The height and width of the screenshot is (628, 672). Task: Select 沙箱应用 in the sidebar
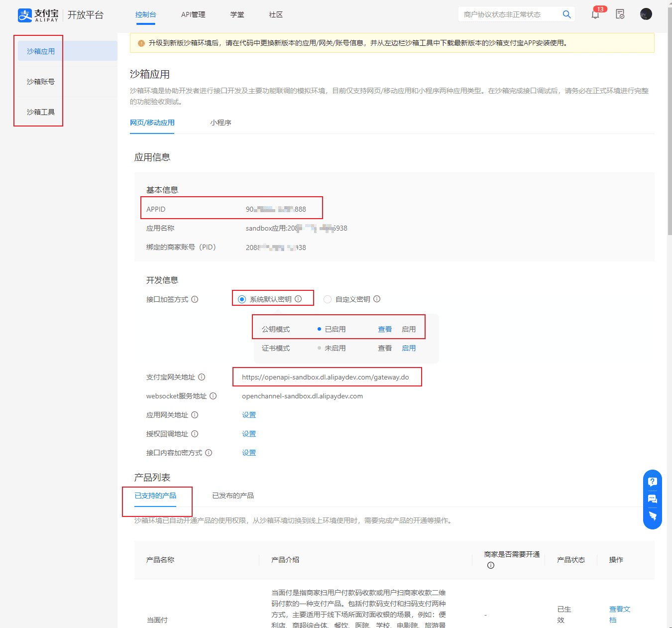coord(68,51)
